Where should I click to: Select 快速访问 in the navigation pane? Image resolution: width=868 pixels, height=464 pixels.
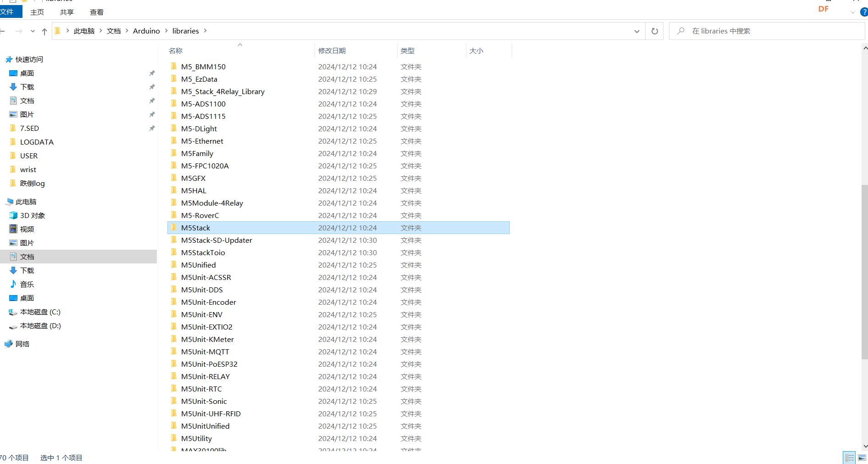[x=29, y=59]
